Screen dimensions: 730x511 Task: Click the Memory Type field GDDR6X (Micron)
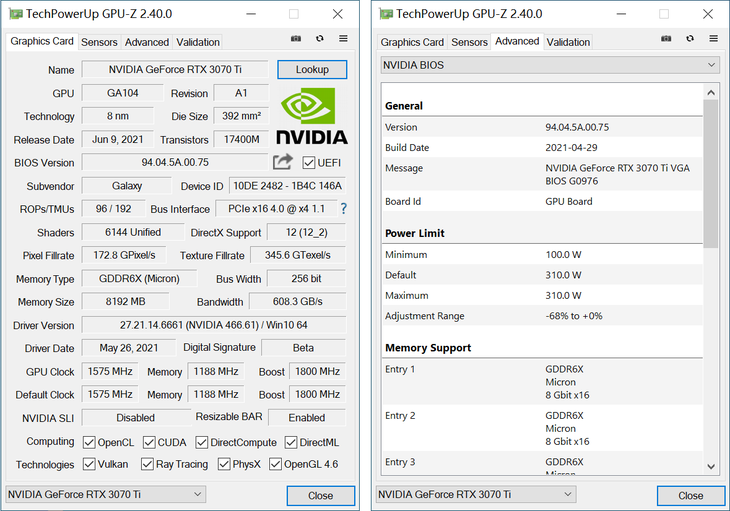139,279
